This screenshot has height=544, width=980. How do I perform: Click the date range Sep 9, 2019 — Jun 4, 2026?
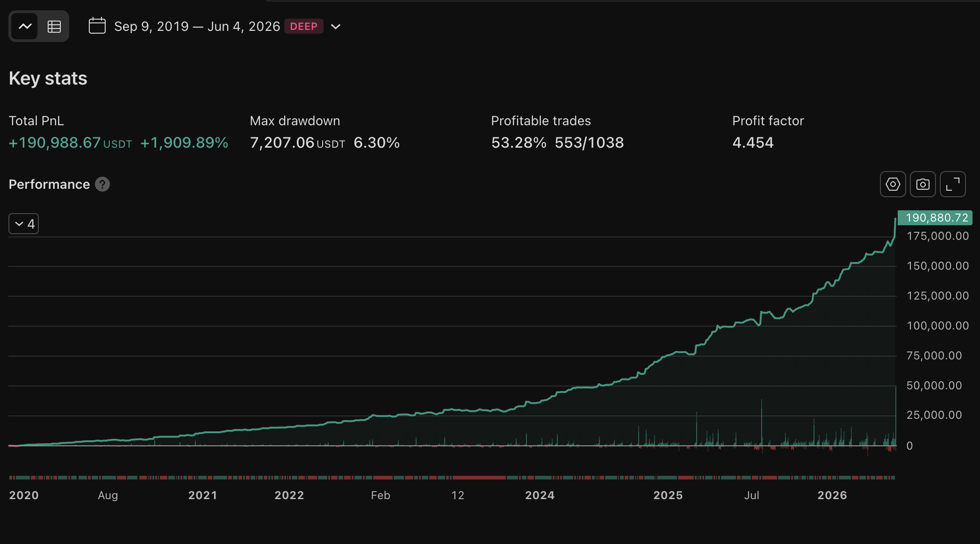coord(197,26)
